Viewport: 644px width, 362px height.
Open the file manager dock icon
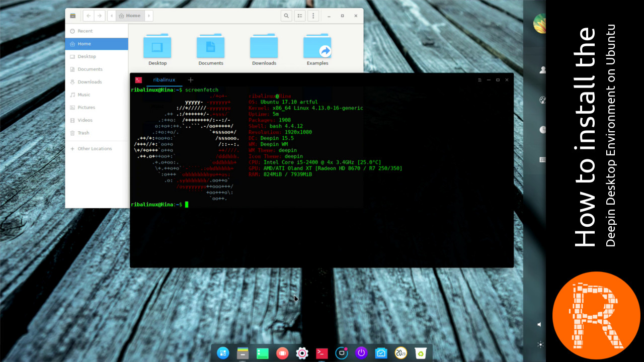[x=243, y=353]
